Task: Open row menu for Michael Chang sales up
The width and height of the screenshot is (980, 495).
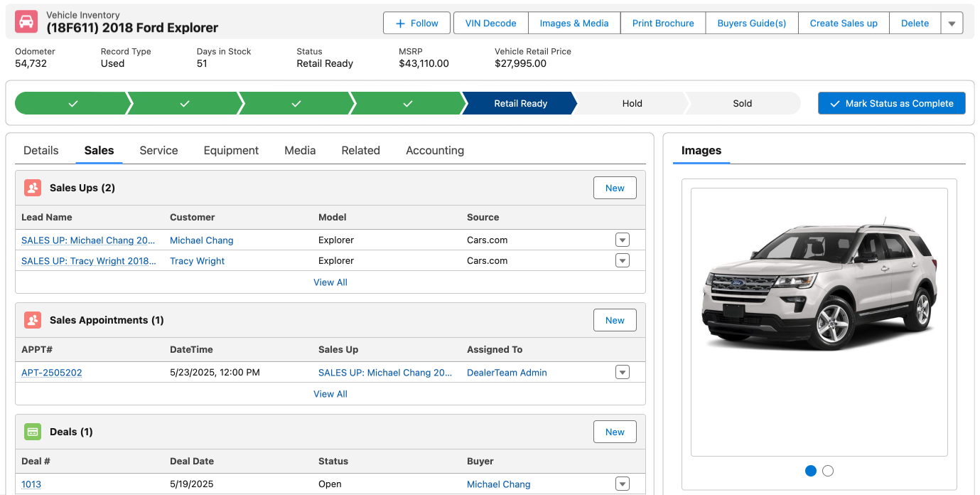Action: 623,240
